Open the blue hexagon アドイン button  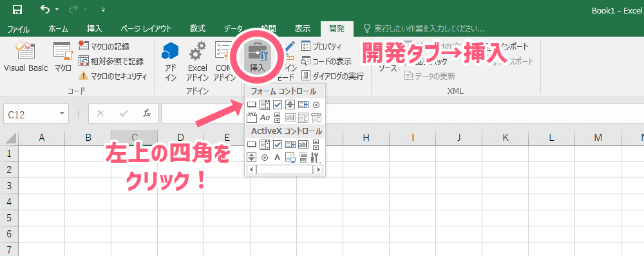(170, 62)
